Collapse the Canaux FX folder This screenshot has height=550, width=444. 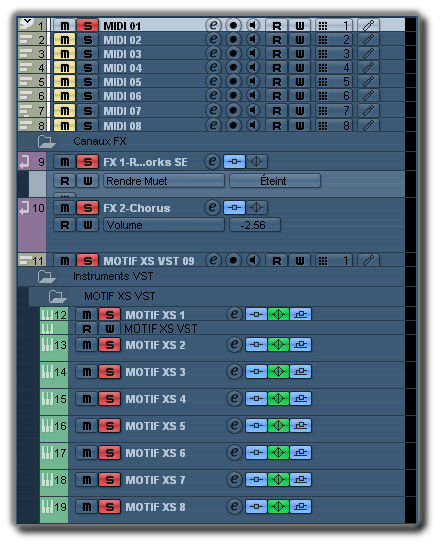(46, 142)
